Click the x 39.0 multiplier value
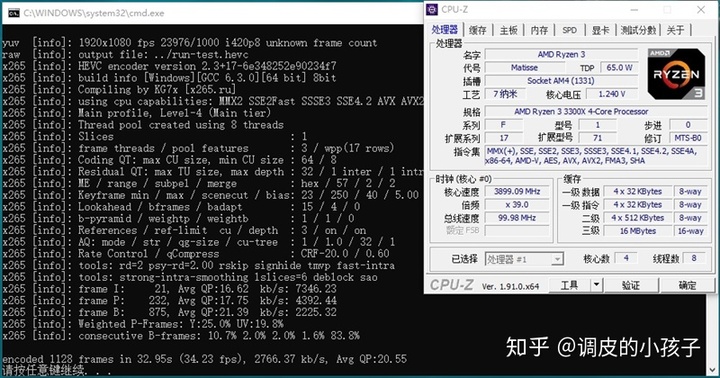 [x=517, y=205]
